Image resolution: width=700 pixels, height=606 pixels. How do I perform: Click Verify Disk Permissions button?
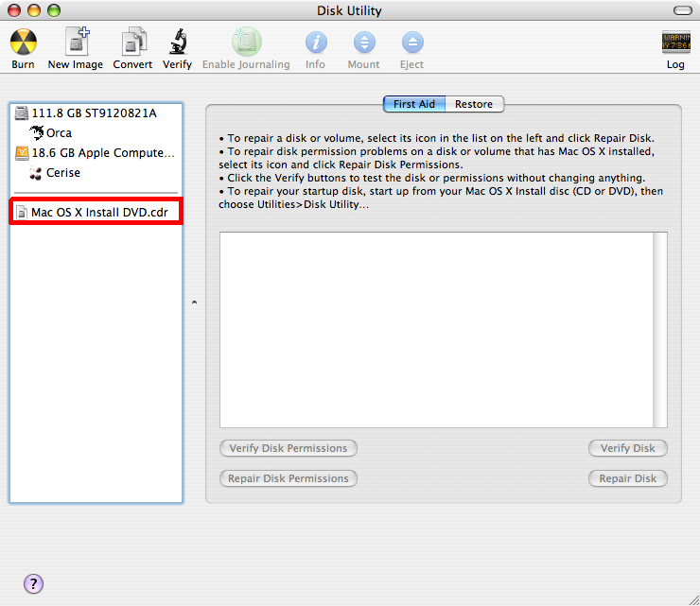click(289, 448)
